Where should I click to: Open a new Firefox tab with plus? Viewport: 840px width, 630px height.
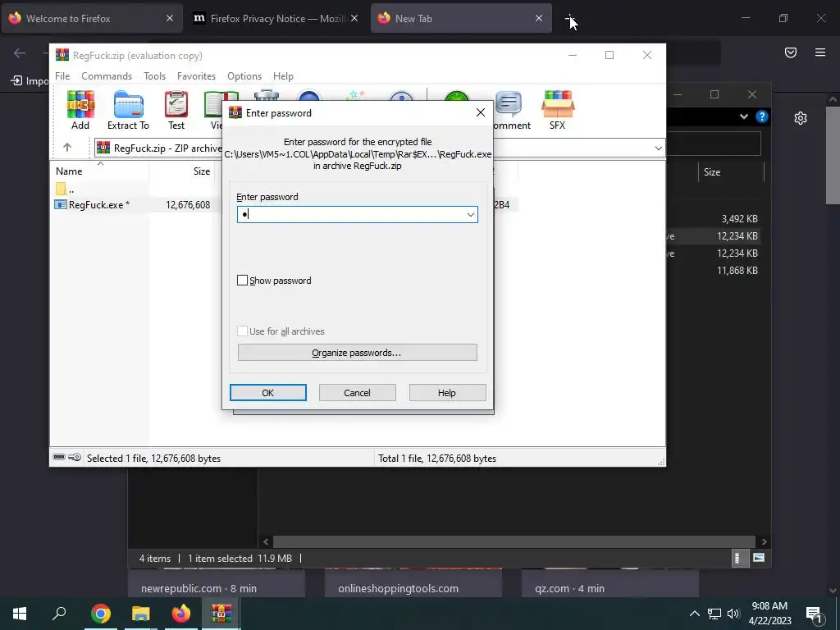coord(570,19)
